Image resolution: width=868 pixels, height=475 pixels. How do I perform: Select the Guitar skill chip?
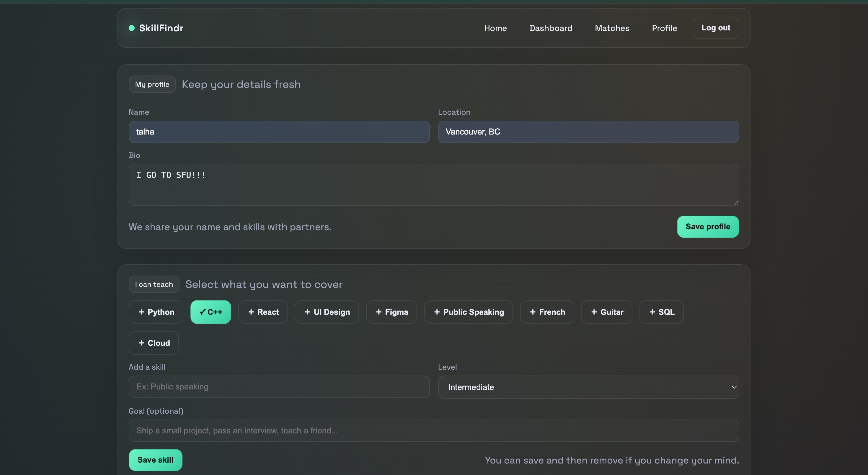tap(606, 312)
